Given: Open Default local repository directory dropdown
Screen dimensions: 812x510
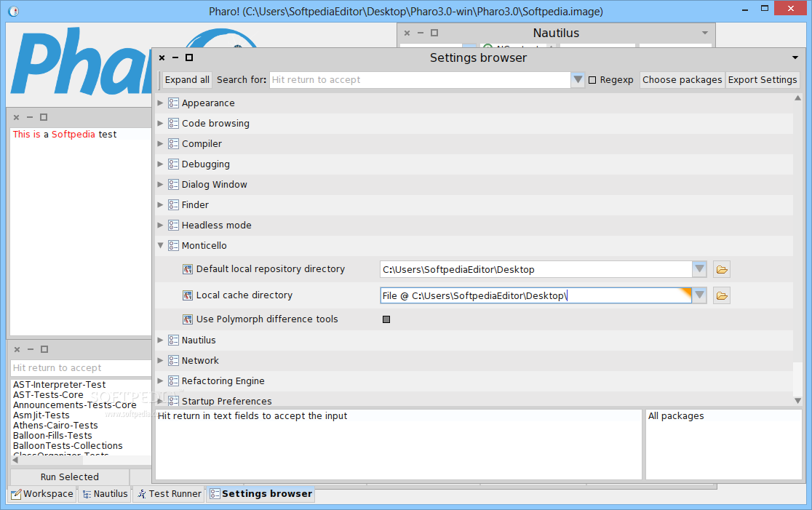Looking at the screenshot, I should (700, 269).
